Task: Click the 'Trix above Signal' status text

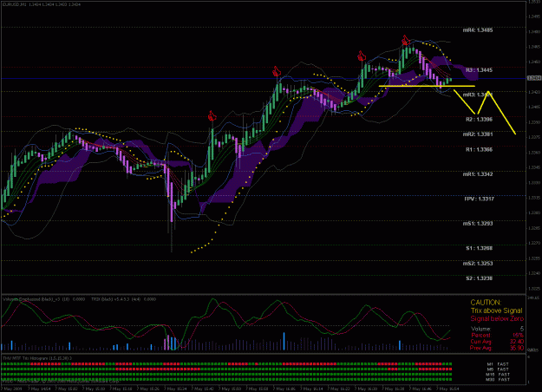Action: coord(496,310)
